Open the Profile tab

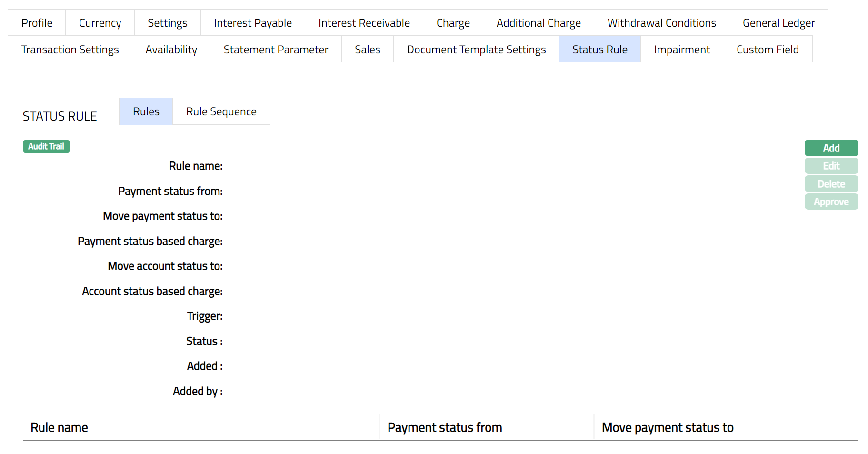(x=37, y=23)
